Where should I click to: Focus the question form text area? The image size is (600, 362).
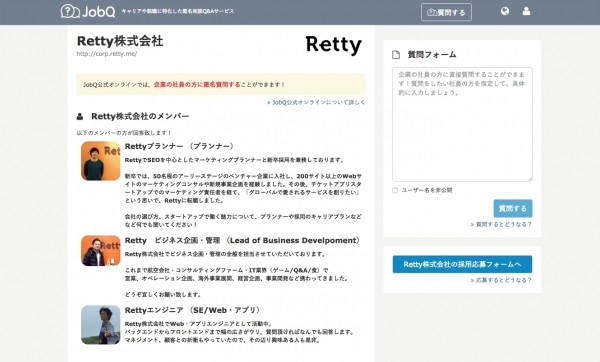point(462,124)
